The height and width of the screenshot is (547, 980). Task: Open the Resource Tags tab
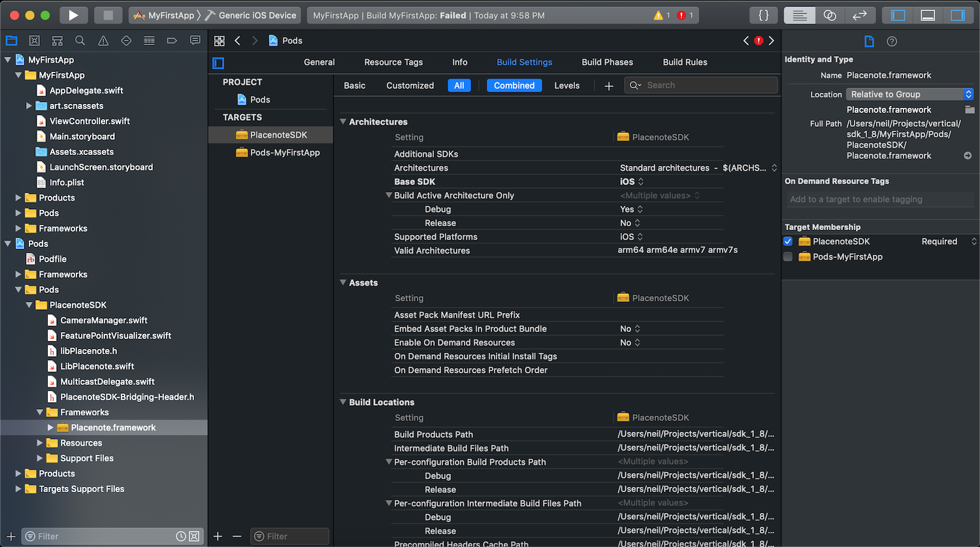point(393,62)
